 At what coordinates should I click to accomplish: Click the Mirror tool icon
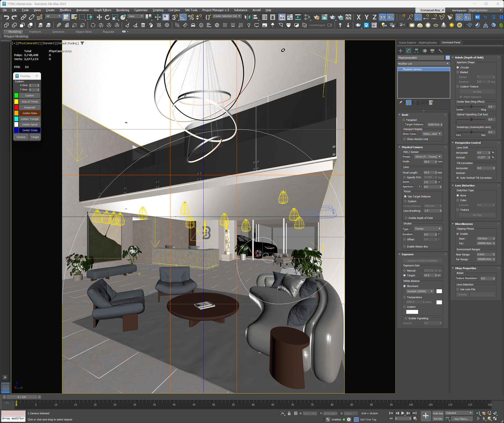point(247,17)
